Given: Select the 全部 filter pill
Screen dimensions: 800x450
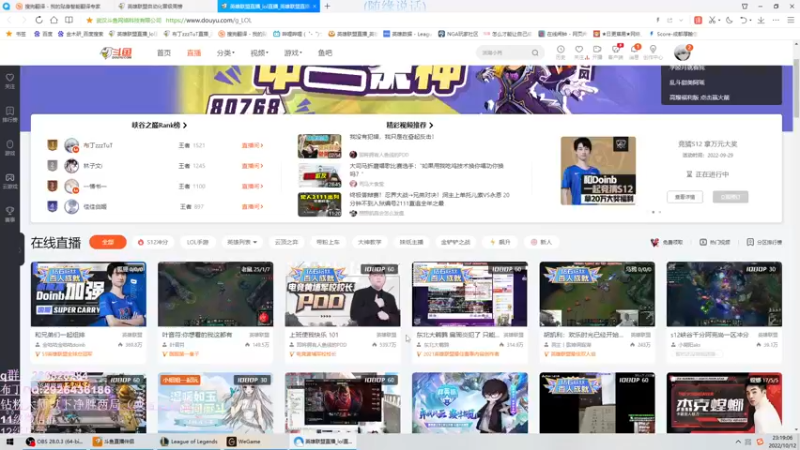Looking at the screenshot, I should coord(108,242).
